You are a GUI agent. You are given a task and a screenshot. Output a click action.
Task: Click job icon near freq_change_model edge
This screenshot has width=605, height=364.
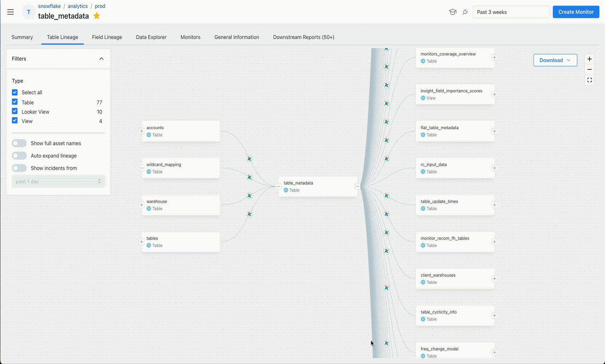386,343
